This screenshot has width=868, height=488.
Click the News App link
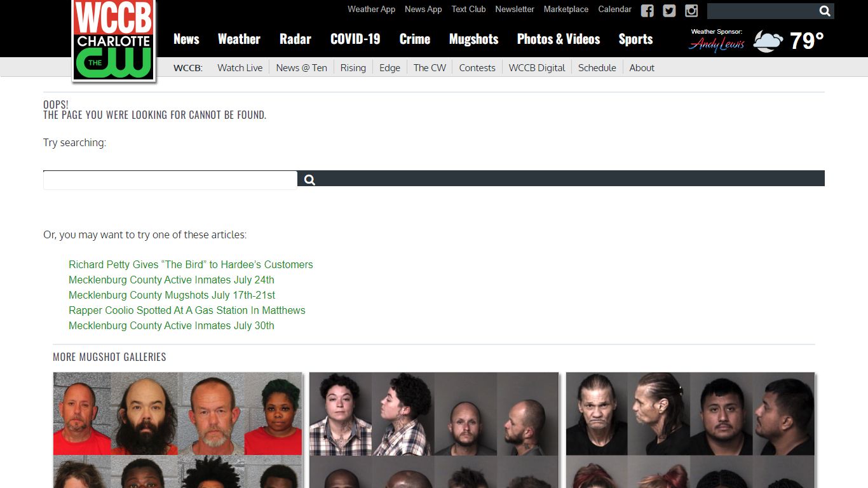point(423,9)
